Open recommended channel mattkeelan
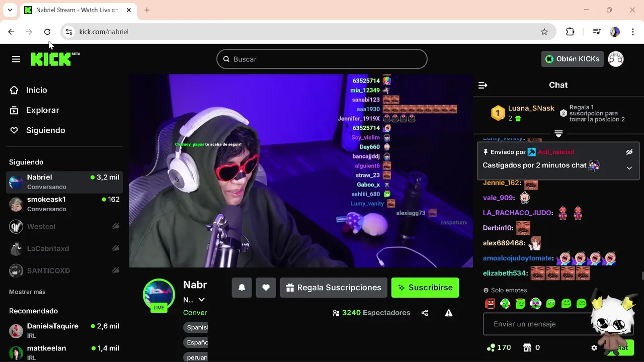The width and height of the screenshot is (644, 362). pyautogui.click(x=64, y=352)
